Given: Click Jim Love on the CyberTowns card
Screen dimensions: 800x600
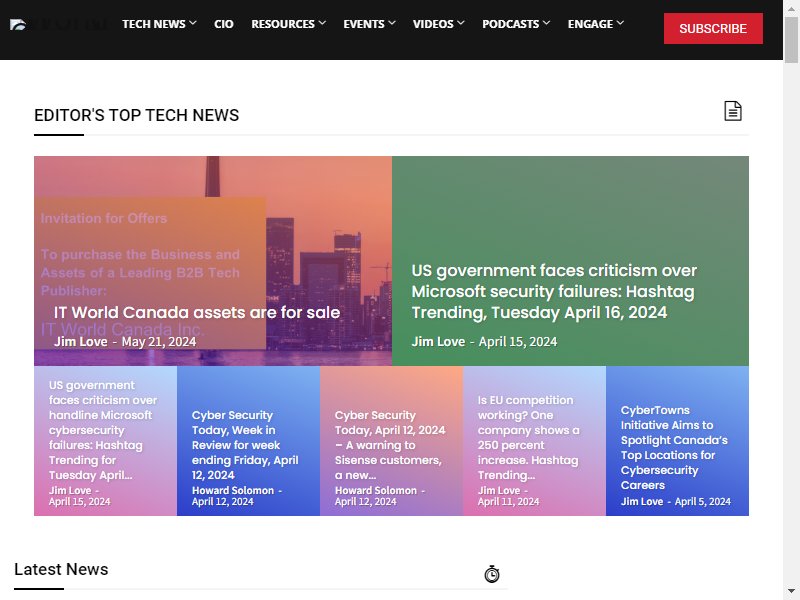Looking at the screenshot, I should (642, 502).
